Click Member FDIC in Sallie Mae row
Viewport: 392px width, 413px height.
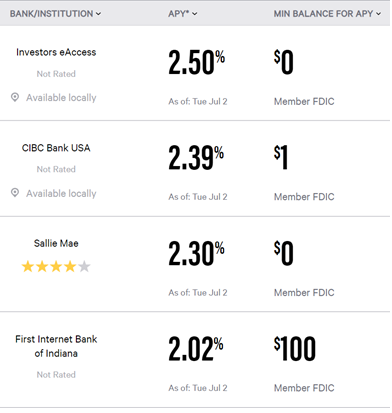click(x=304, y=293)
